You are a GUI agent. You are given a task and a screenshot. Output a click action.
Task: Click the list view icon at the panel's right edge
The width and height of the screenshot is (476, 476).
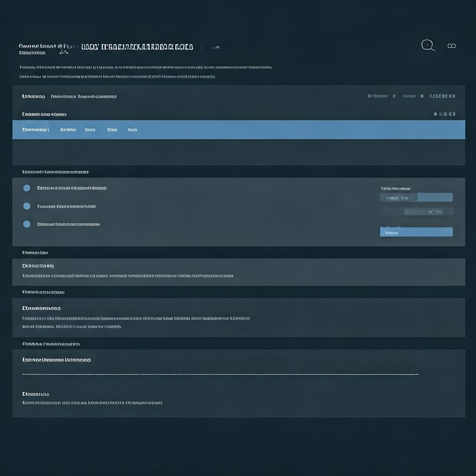(453, 114)
